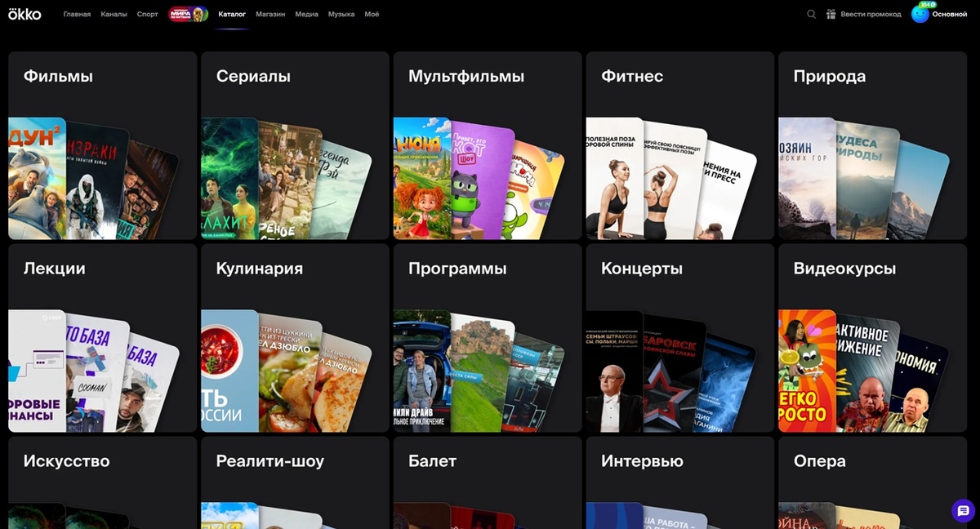Screen dimensions: 980x529
Task: Open the Природа category card
Action: click(x=872, y=145)
